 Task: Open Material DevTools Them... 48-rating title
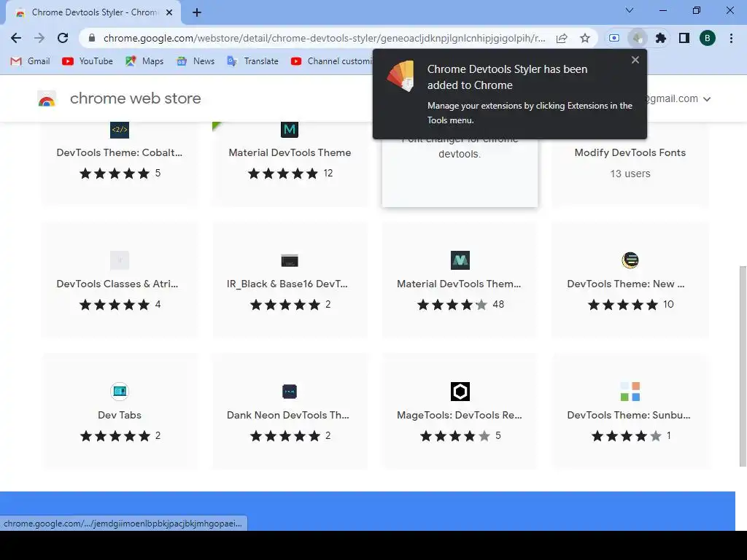[459, 284]
